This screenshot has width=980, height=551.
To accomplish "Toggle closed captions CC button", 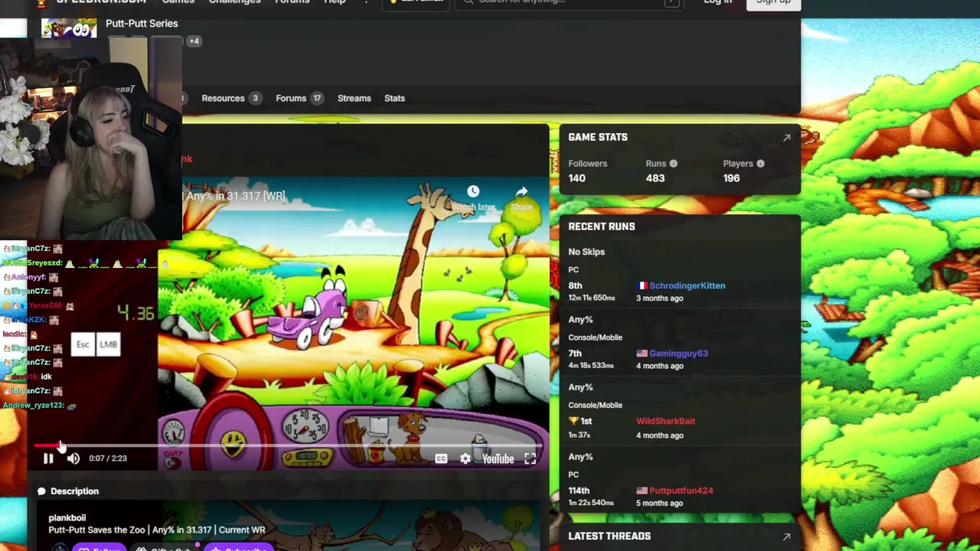I will tap(441, 458).
